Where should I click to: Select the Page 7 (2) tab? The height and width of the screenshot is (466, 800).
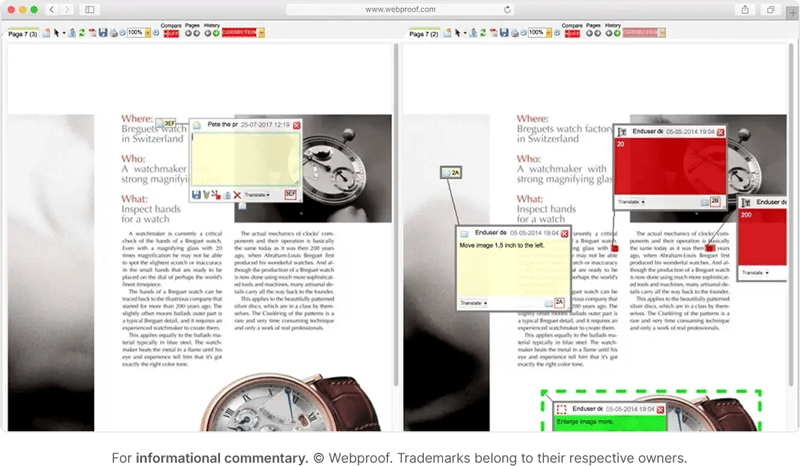click(423, 34)
